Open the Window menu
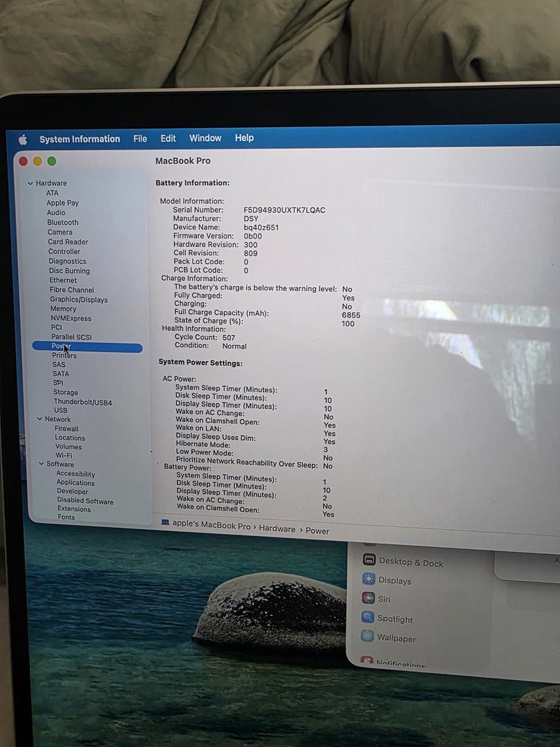The image size is (560, 747). 205,138
